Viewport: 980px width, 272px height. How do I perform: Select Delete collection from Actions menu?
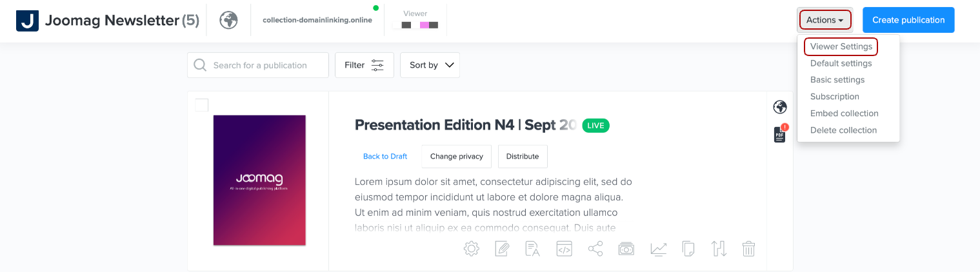pyautogui.click(x=843, y=130)
